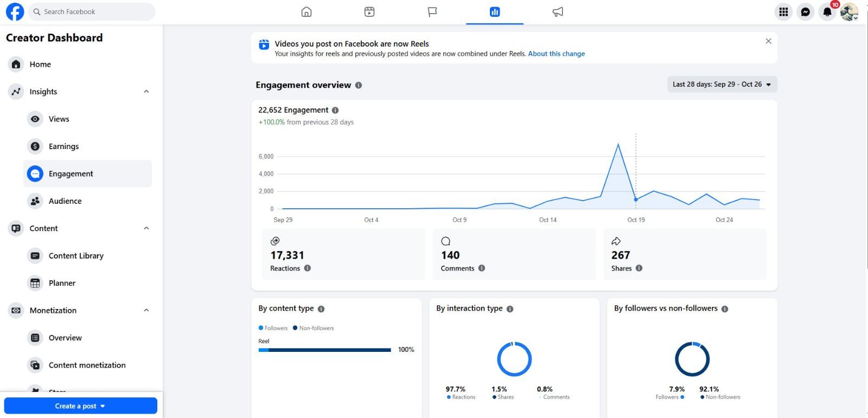Select the 267 Shares card
Screen dimensions: 868x418
(x=685, y=254)
